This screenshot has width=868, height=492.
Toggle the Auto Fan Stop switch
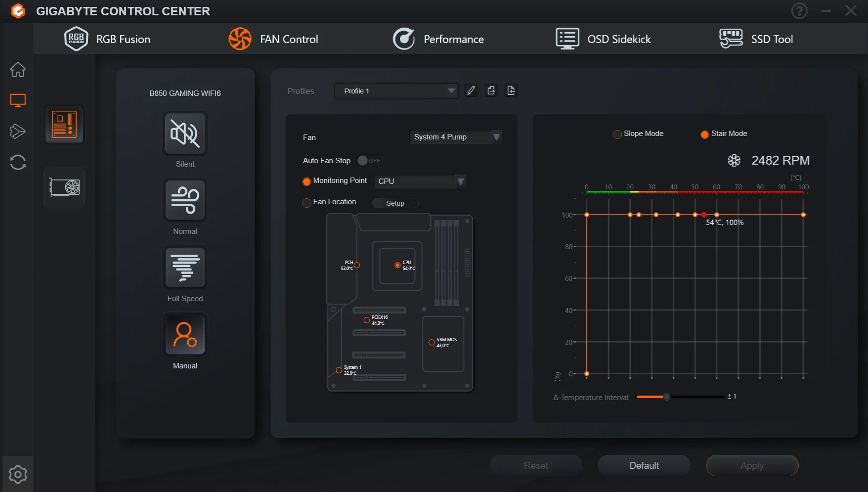pyautogui.click(x=369, y=160)
